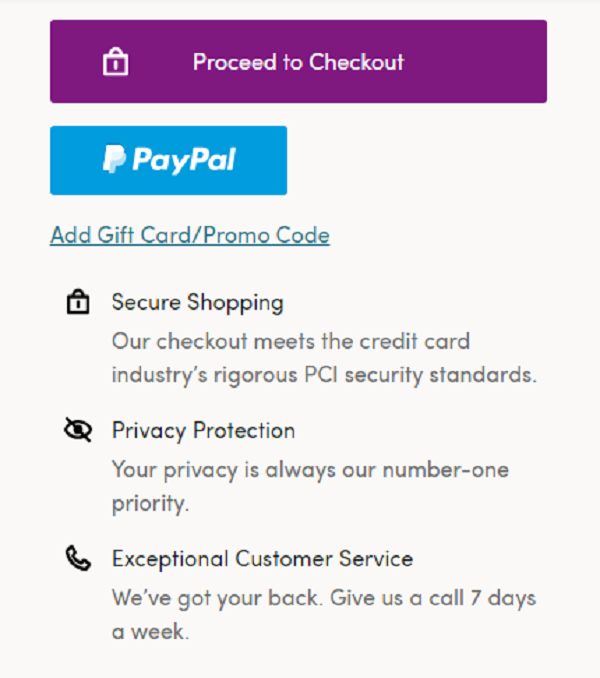Open Add Gift Card/Promo Code link

[x=190, y=236]
